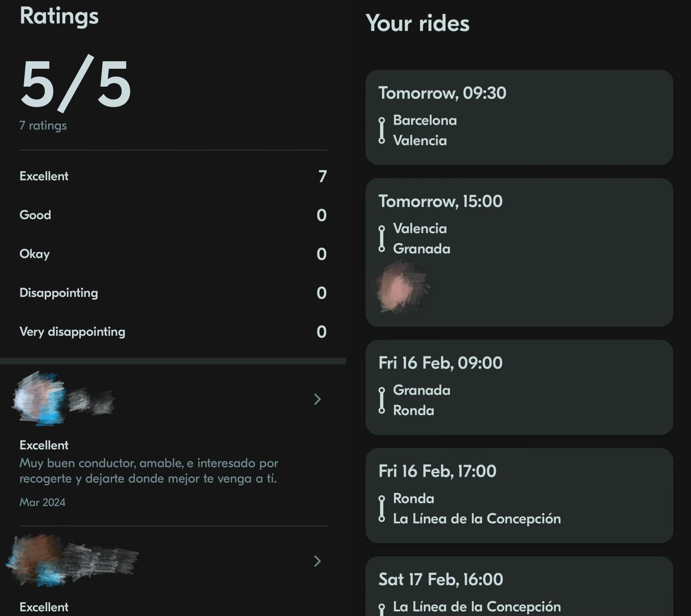Click route icon on Valencia to Granada ride
The width and height of the screenshot is (691, 616).
click(382, 239)
